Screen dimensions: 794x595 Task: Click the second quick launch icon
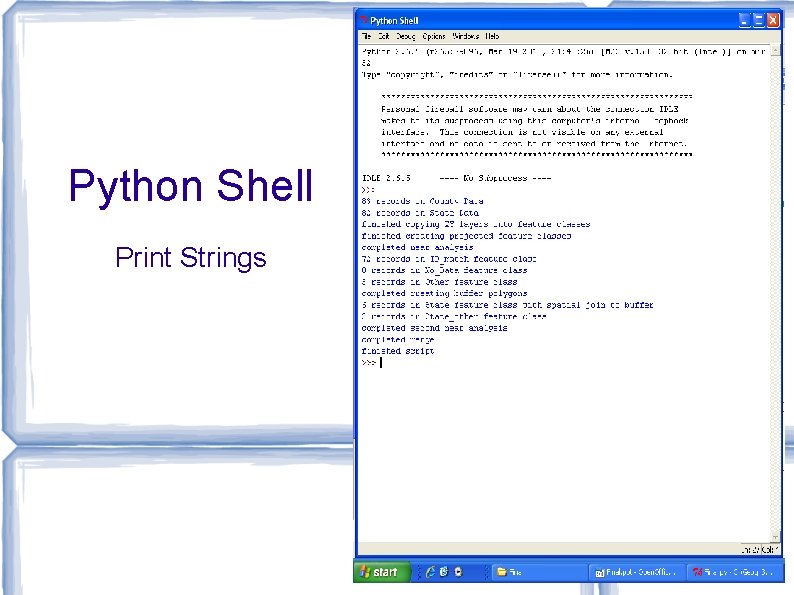[x=444, y=572]
